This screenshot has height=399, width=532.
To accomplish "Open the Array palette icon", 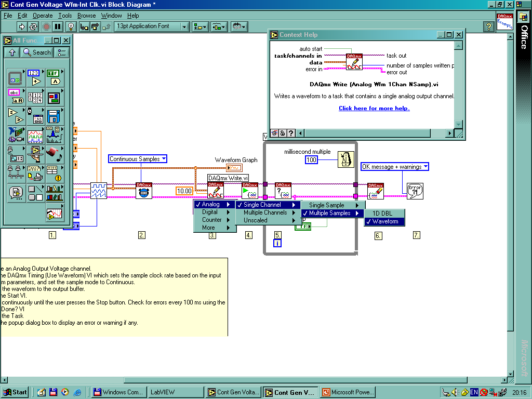I will point(35,97).
